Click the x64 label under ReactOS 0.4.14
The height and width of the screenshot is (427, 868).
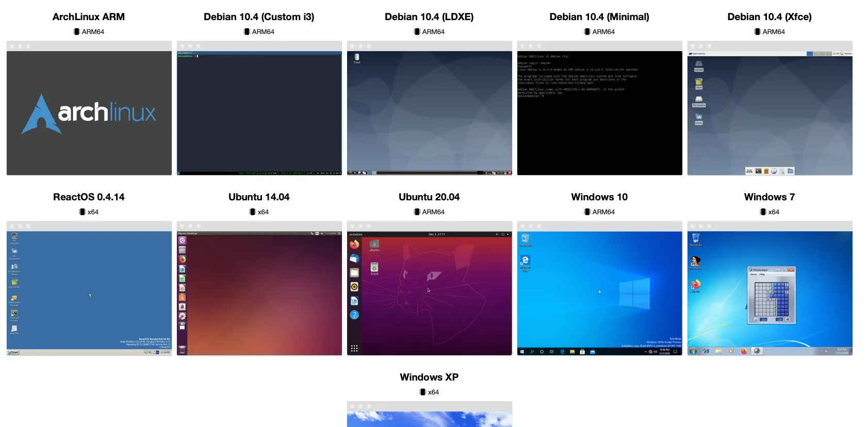click(93, 212)
